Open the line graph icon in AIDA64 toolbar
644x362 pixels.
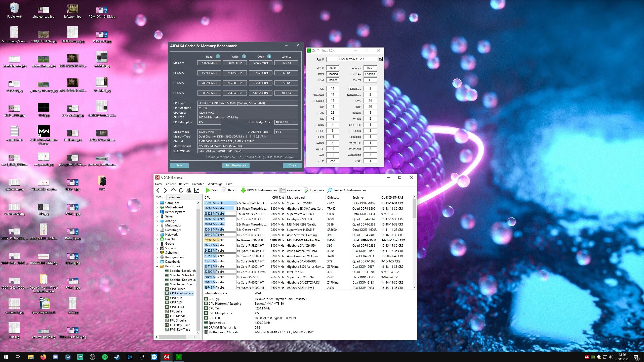[197, 190]
